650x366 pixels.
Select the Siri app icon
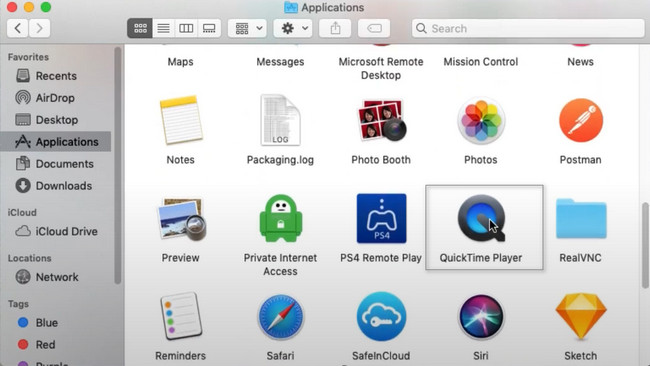click(481, 317)
